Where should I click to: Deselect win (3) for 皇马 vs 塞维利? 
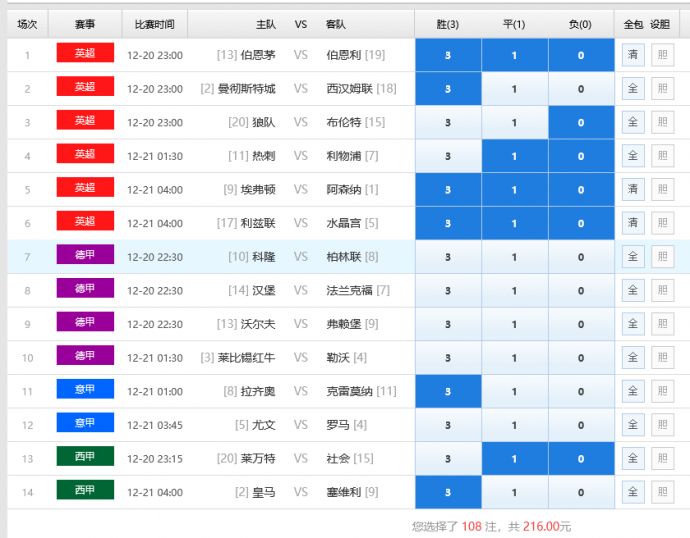(448, 492)
